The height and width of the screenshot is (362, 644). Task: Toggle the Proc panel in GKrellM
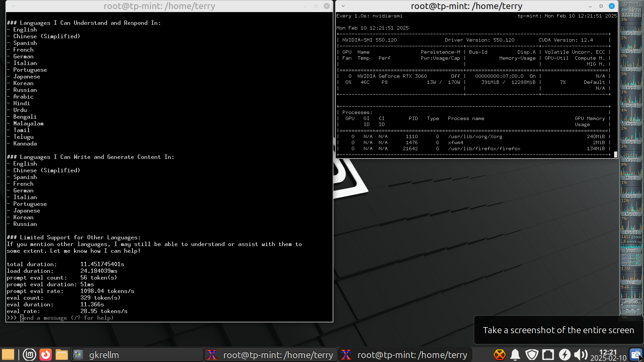(631, 250)
